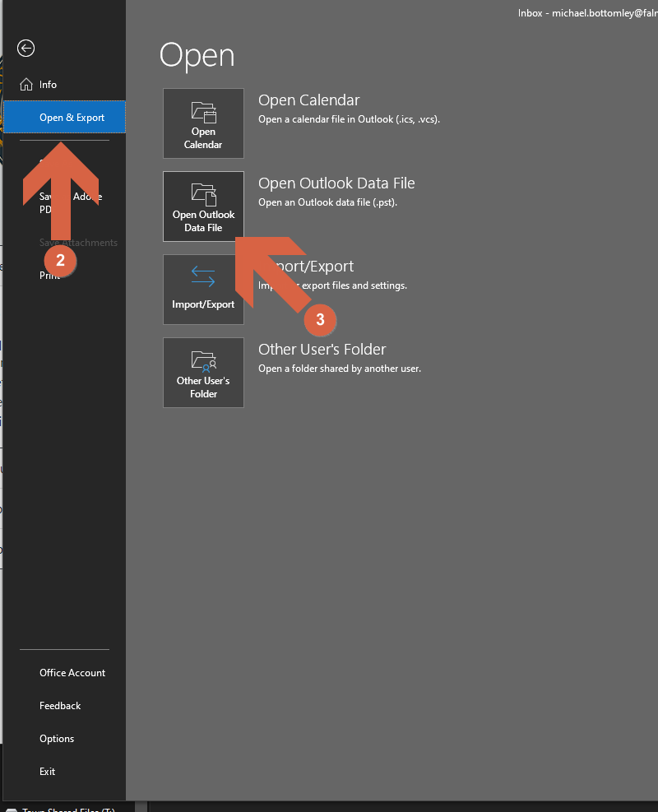Open the Feedback page
This screenshot has width=658, height=812.
pos(60,705)
